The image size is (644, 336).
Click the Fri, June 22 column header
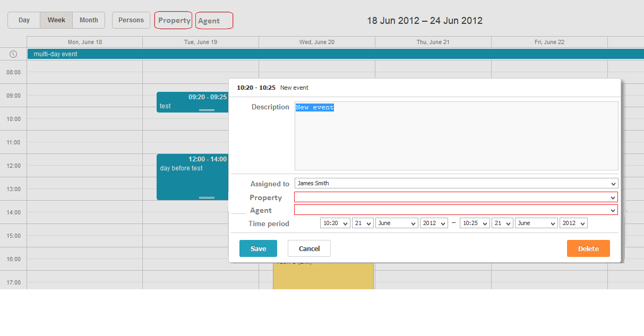549,42
